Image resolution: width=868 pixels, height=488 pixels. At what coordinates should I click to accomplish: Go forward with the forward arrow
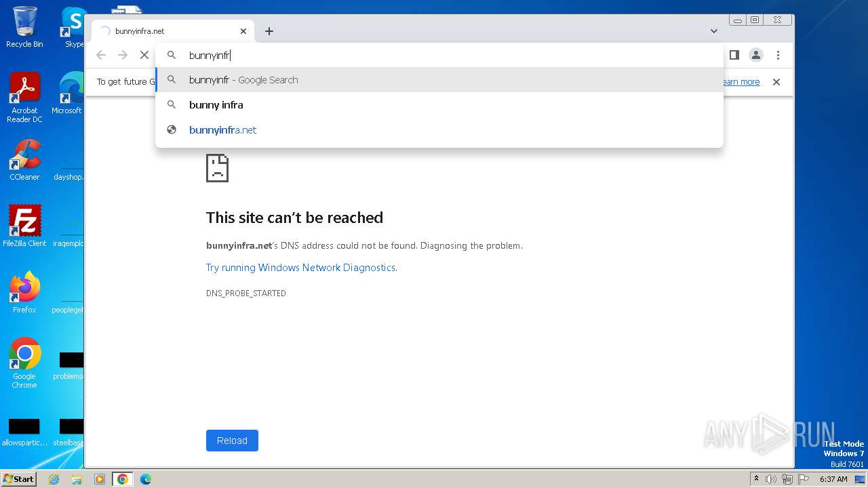(x=123, y=55)
